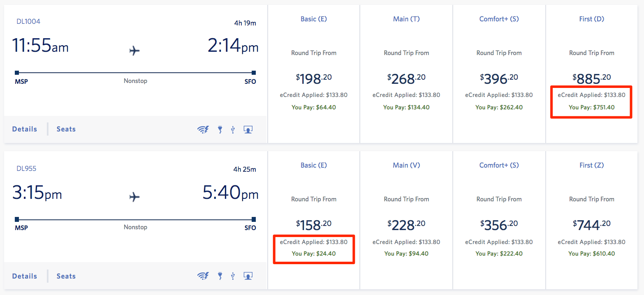Select the highlighted First (D) fare card
Viewport: 644px width, 295px height.
click(591, 73)
